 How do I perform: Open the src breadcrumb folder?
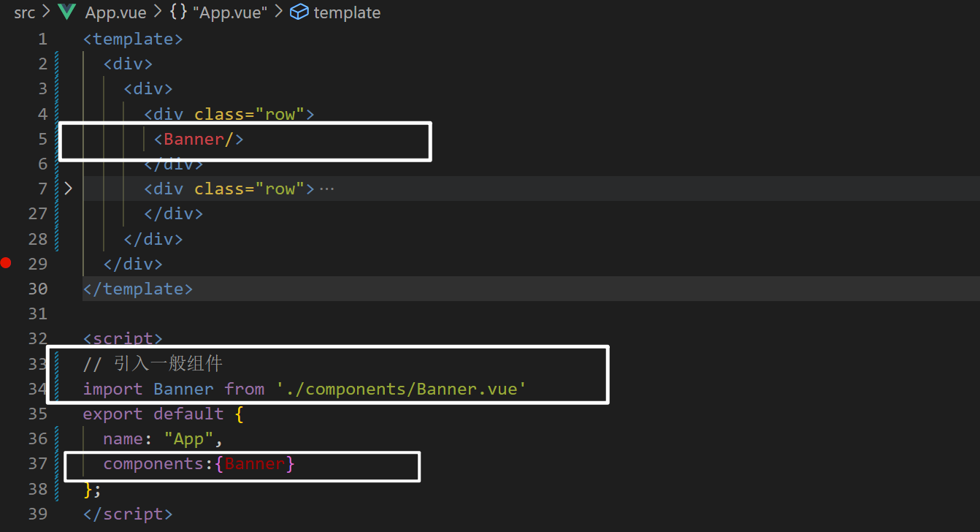tap(25, 12)
